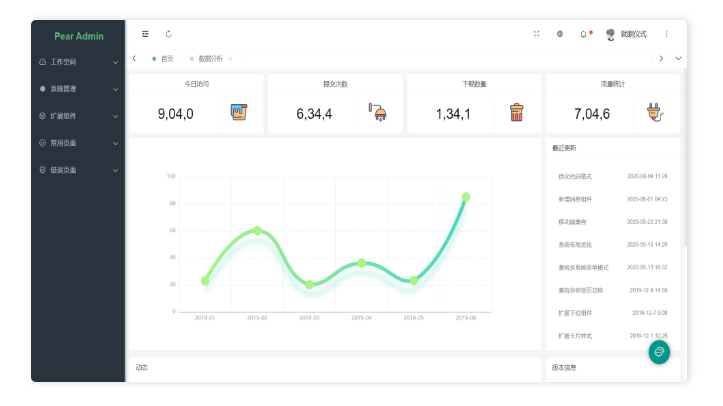This screenshot has width=723, height=406.
Task: Expand the 系统管理 sidebar menu
Action: click(78, 89)
